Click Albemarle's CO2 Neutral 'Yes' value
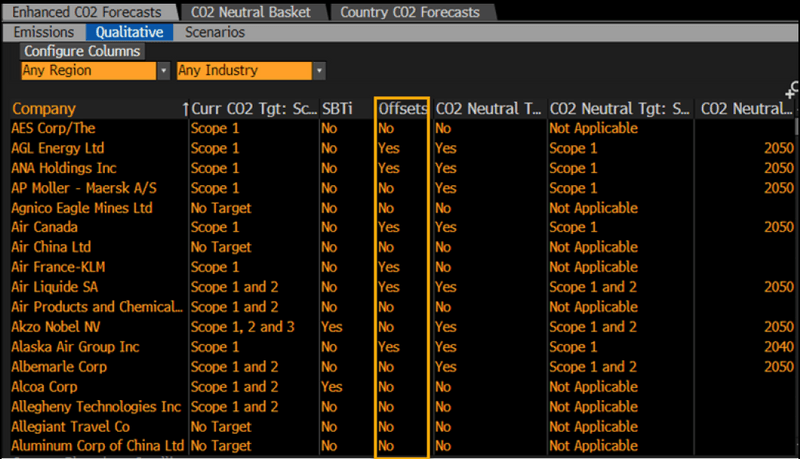800x459 pixels. point(446,367)
